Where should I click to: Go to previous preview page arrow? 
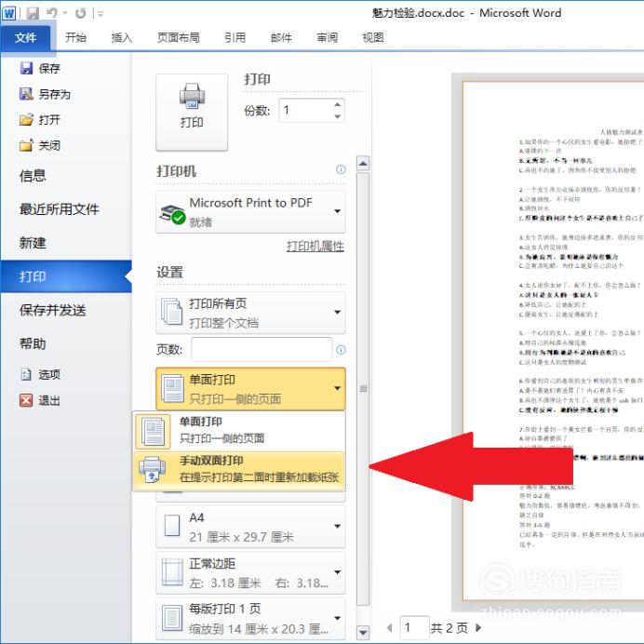[389, 627]
